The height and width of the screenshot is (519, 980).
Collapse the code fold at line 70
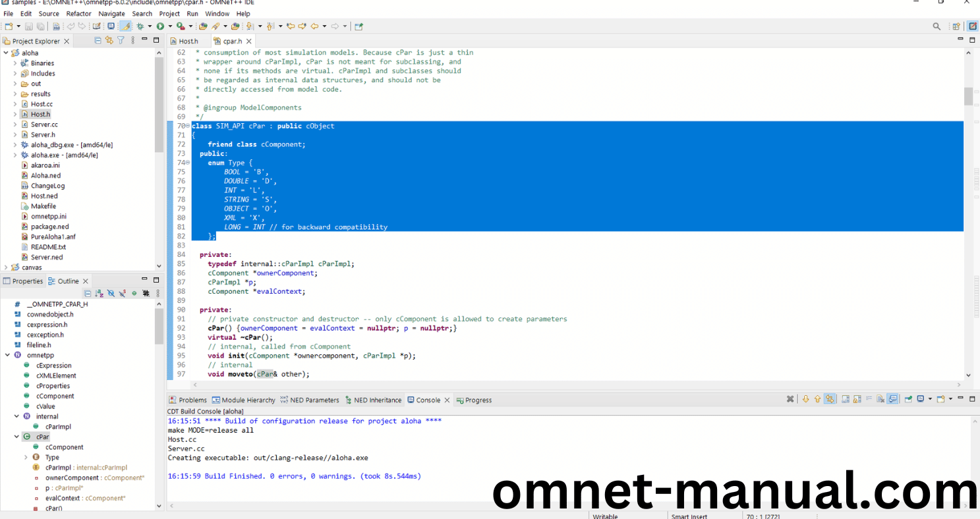click(187, 126)
